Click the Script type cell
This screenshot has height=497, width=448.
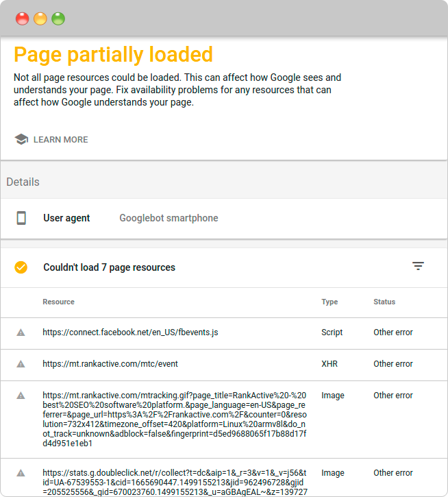[x=332, y=332]
